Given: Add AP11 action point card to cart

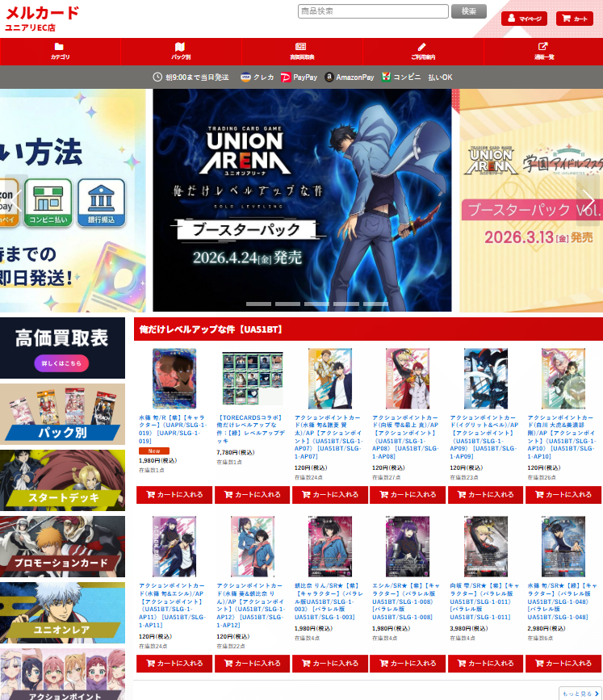Looking at the screenshot, I should (x=174, y=664).
